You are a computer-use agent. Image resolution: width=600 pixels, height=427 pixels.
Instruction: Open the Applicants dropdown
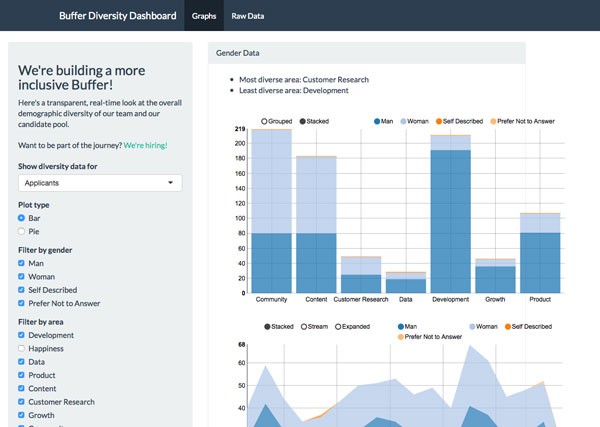[x=100, y=183]
